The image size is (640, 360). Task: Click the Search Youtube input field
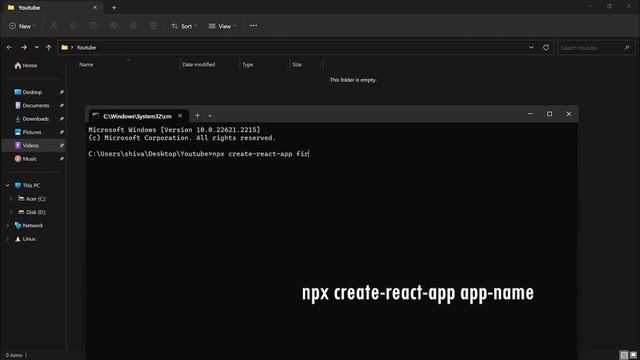pos(590,48)
